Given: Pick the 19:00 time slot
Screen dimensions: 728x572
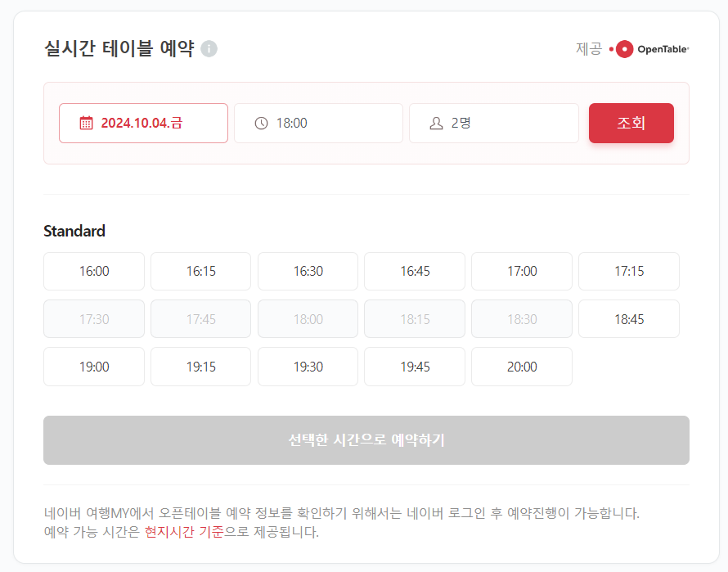Looking at the screenshot, I should coord(94,367).
